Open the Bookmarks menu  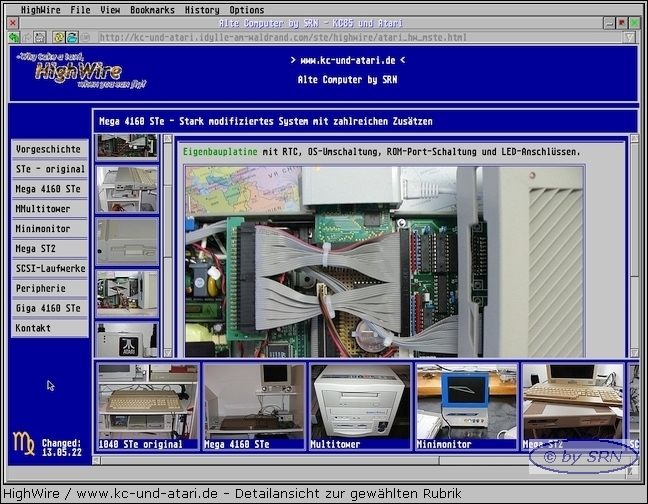tap(152, 10)
